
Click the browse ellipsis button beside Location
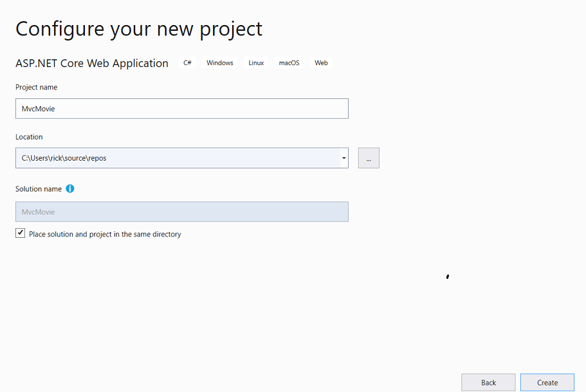[x=369, y=157]
